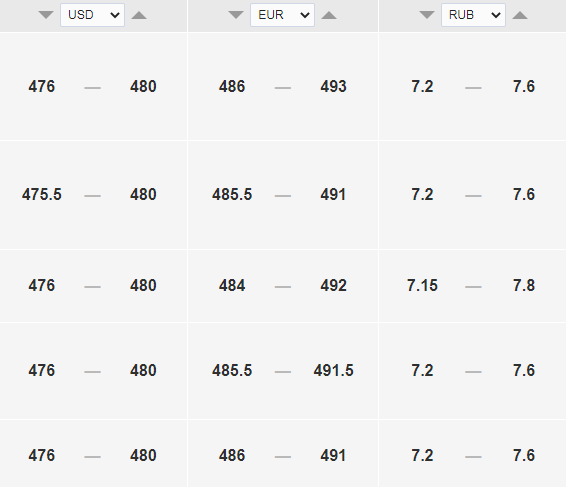Open the EUR currency dropdown
The image size is (566, 487).
point(282,15)
